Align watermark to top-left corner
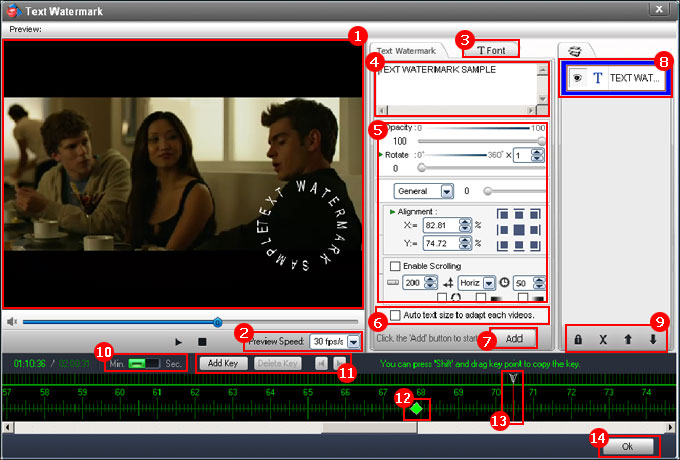The height and width of the screenshot is (460, 680). click(502, 214)
